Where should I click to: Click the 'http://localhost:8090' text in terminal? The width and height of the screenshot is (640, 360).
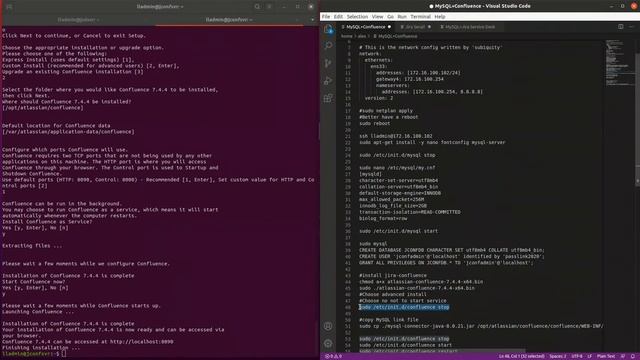[142, 342]
